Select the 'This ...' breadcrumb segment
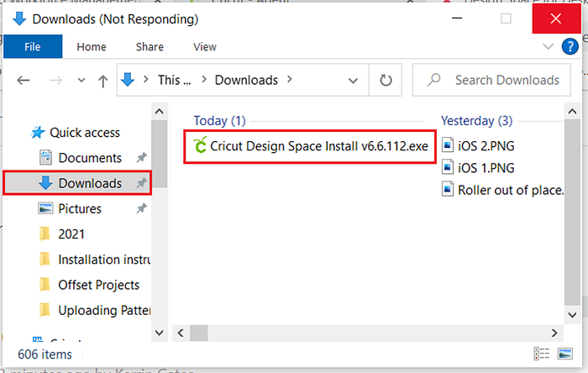Image resolution: width=588 pixels, height=373 pixels. [x=175, y=80]
